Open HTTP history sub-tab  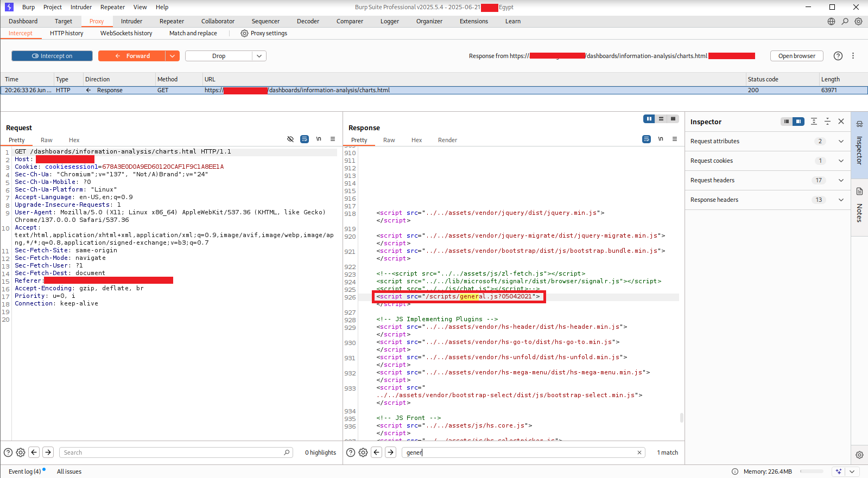[67, 33]
